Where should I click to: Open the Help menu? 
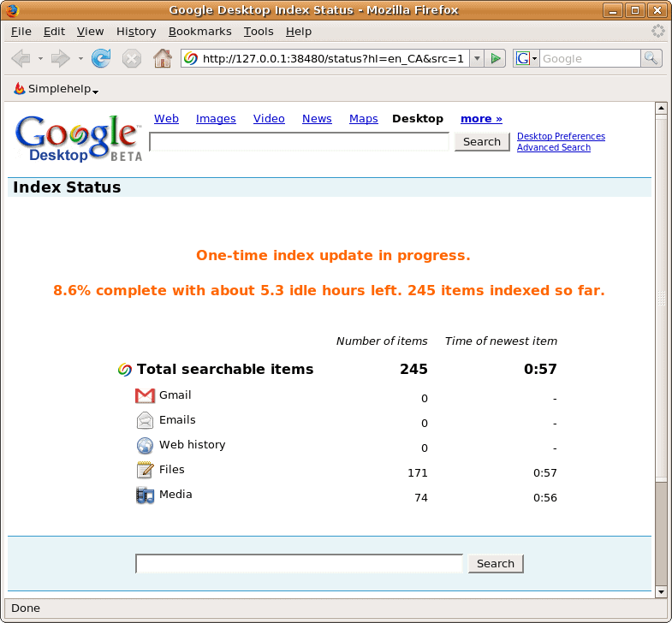point(298,32)
